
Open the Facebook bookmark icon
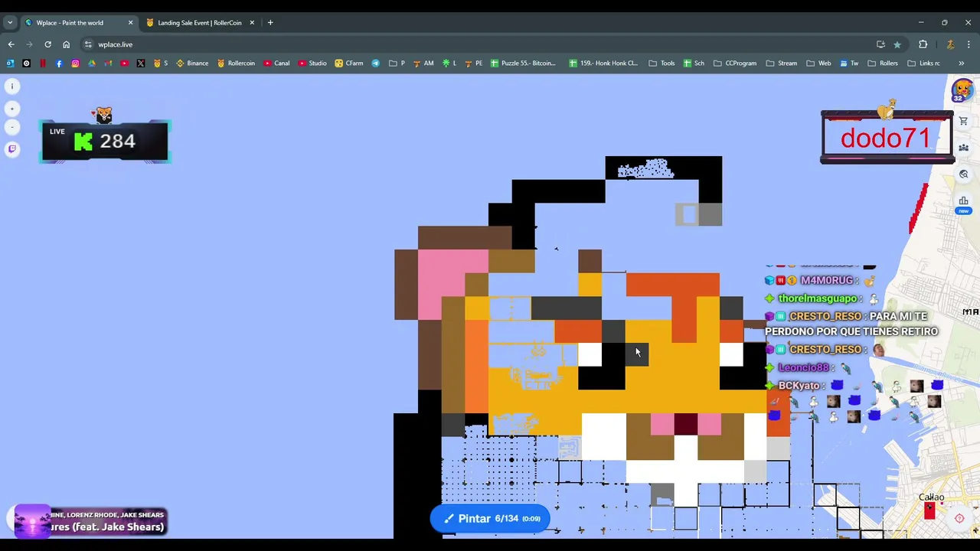point(59,63)
